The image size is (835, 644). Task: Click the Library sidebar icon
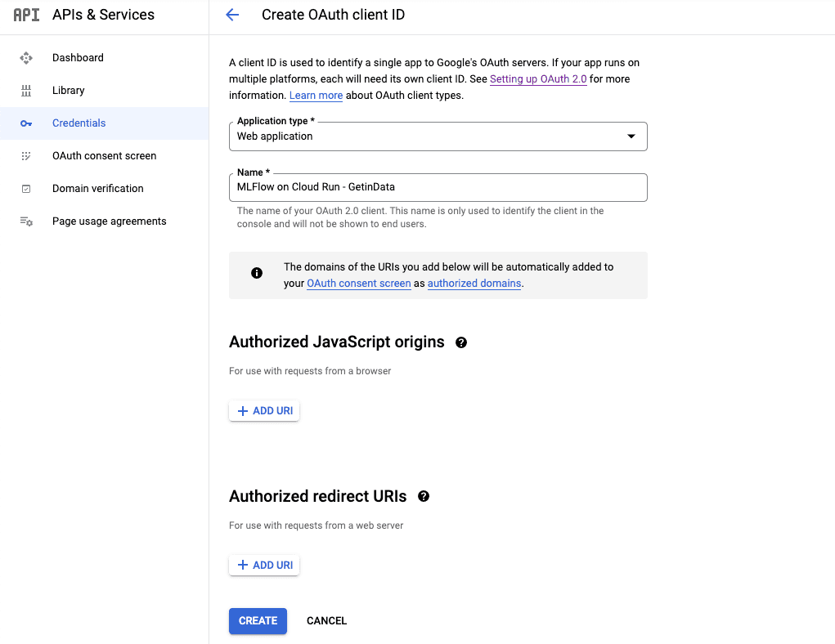[26, 91]
